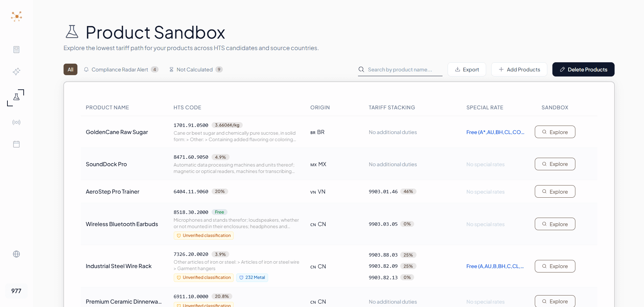Explore Industrial Steel Wire Rack sandbox
644x307 pixels.
click(555, 266)
